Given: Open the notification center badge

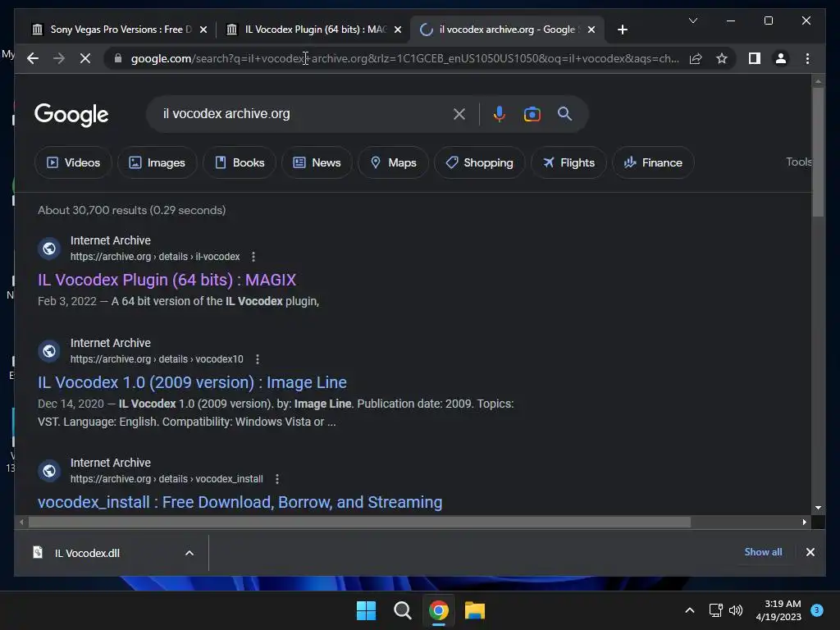Looking at the screenshot, I should [817, 610].
